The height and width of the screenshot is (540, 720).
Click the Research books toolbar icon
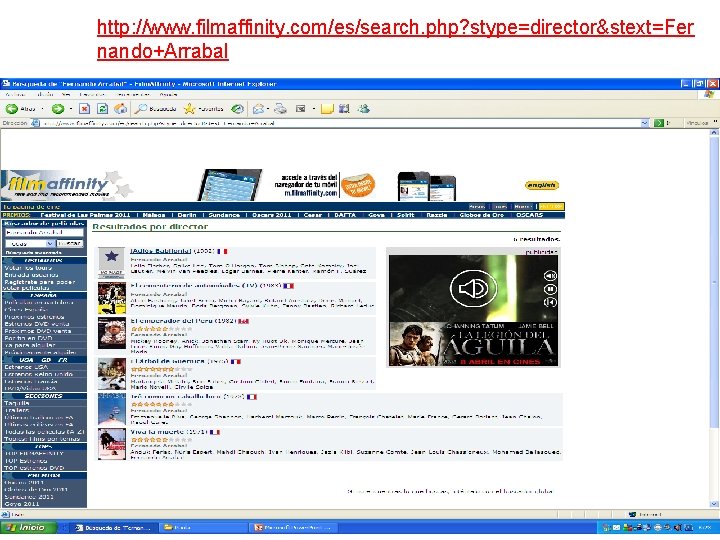pyautogui.click(x=344, y=109)
